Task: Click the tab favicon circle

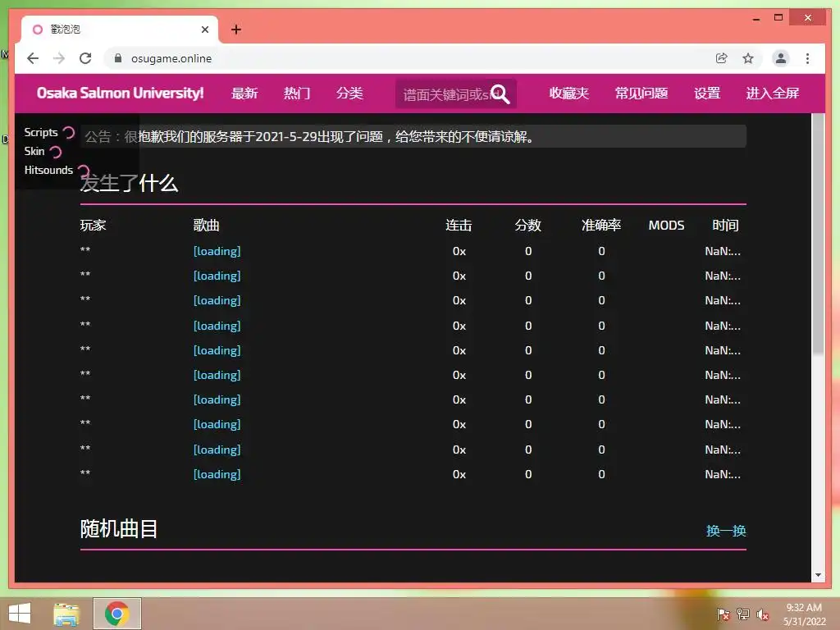Action: (38, 30)
